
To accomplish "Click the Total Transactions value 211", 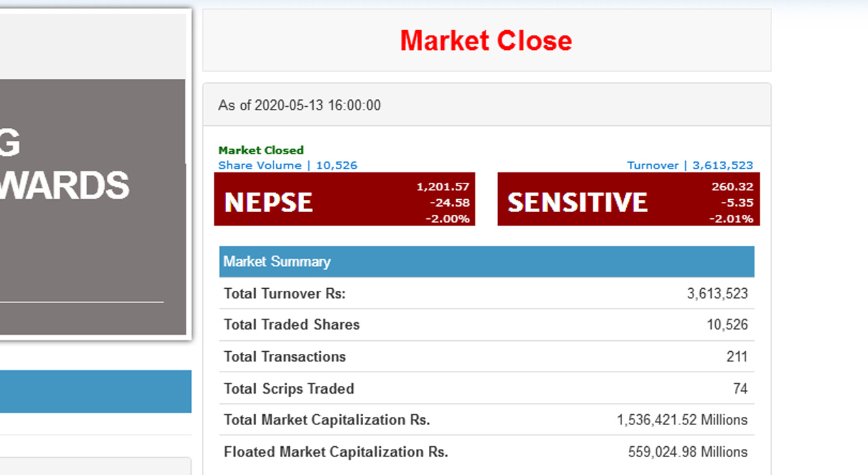I will (x=737, y=357).
